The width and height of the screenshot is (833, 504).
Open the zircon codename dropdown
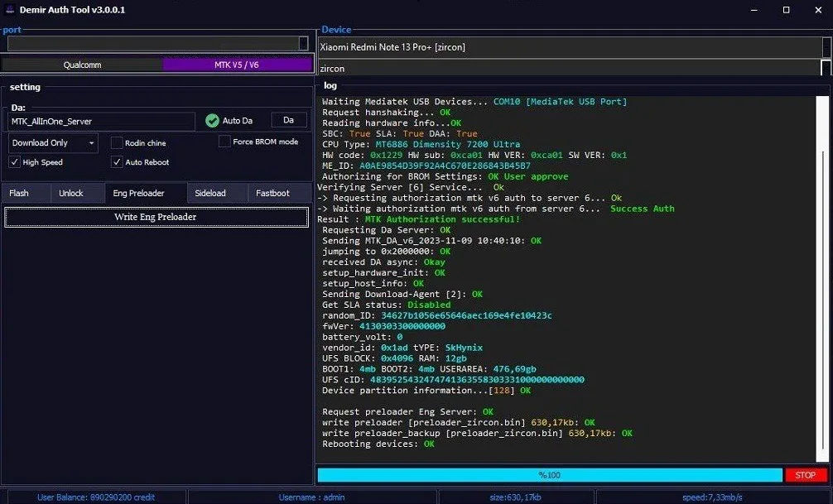pyautogui.click(x=826, y=68)
